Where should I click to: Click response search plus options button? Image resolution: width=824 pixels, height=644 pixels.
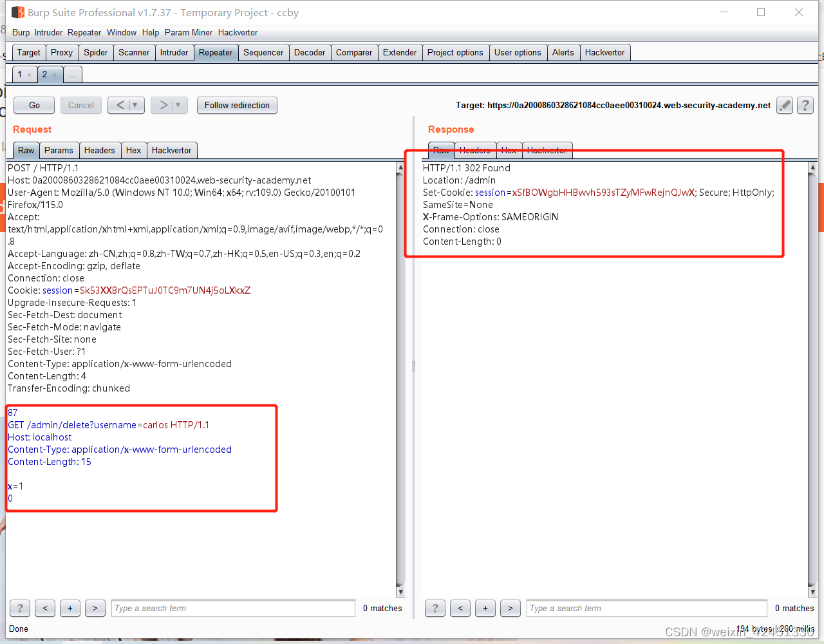coord(485,608)
